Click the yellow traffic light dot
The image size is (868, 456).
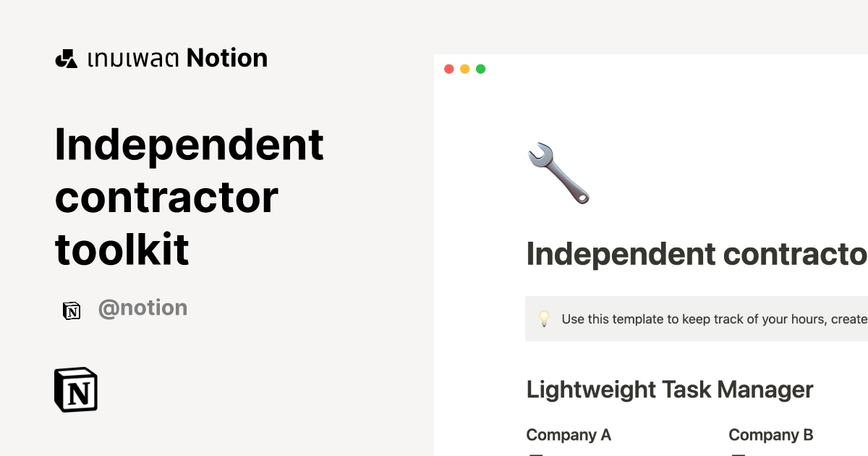tap(464, 69)
